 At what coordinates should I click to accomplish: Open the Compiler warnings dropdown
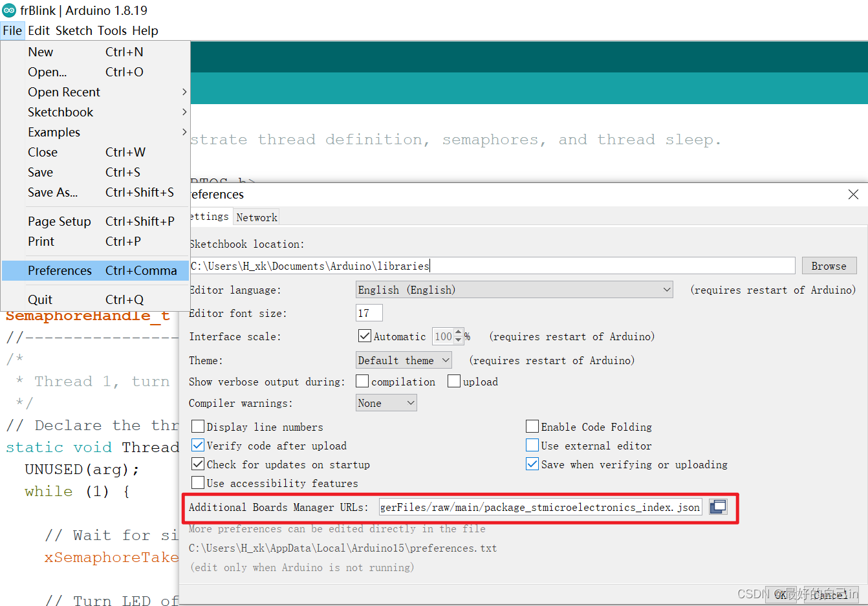(386, 403)
